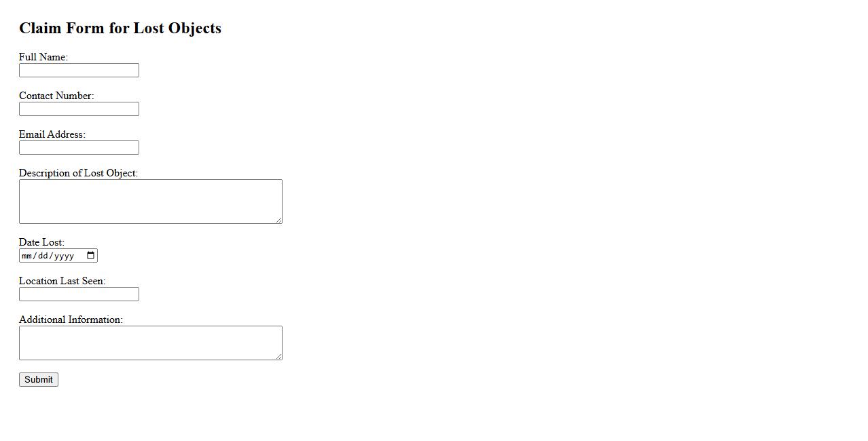This screenshot has height=441, width=868.
Task: Select the Email Address input field
Action: point(79,148)
